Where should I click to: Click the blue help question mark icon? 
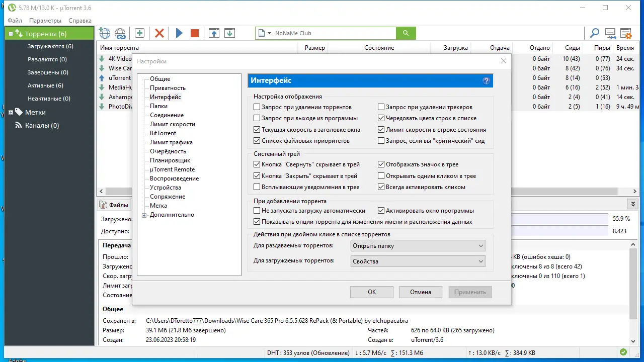pyautogui.click(x=486, y=80)
